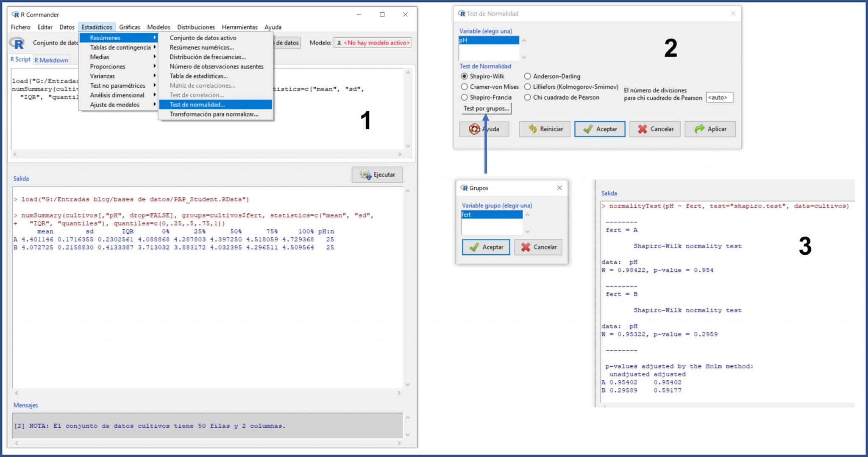Open the Ajuste de modelos submenu

[114, 105]
